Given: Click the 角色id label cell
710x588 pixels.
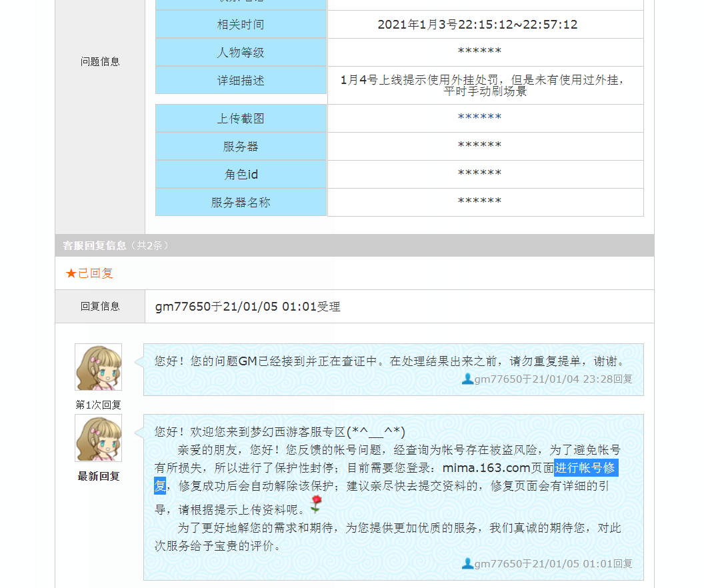Looking at the screenshot, I should (x=241, y=175).
